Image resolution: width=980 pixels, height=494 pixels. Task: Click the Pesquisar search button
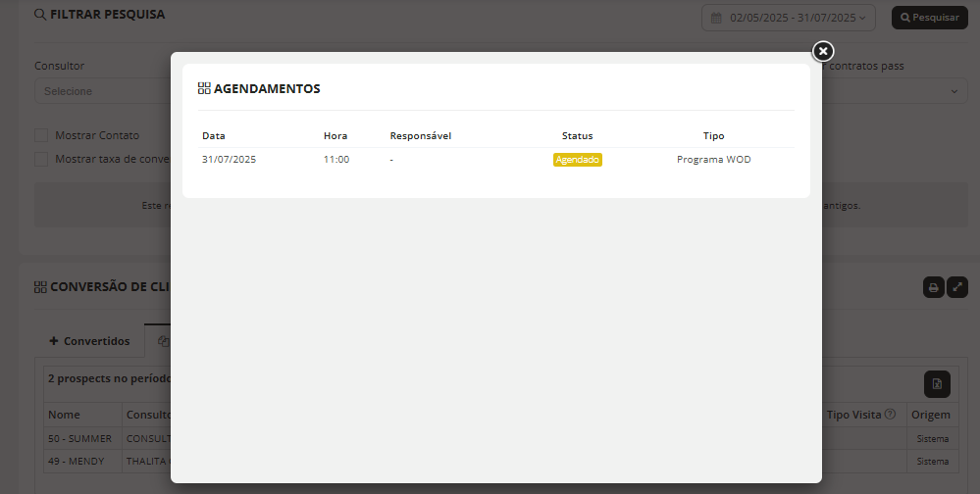click(929, 18)
